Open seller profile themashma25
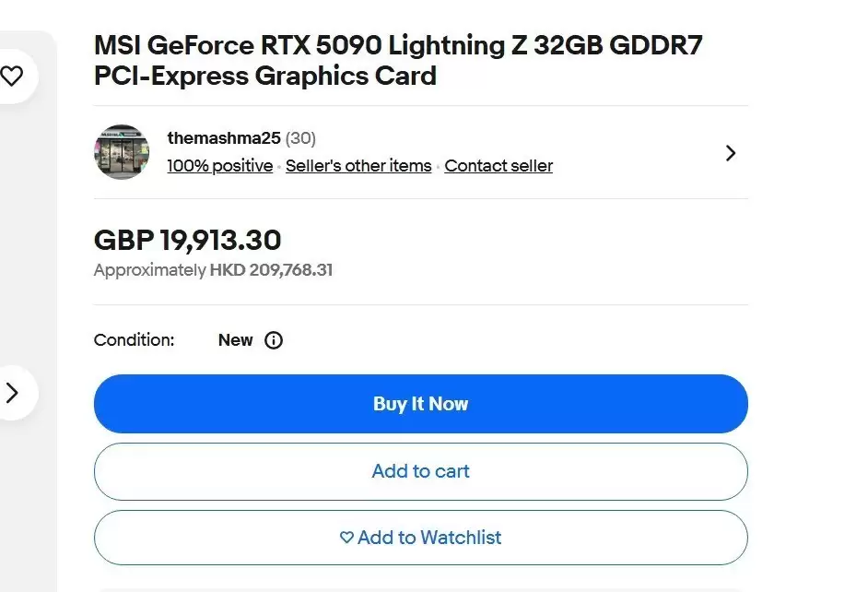 pos(224,137)
